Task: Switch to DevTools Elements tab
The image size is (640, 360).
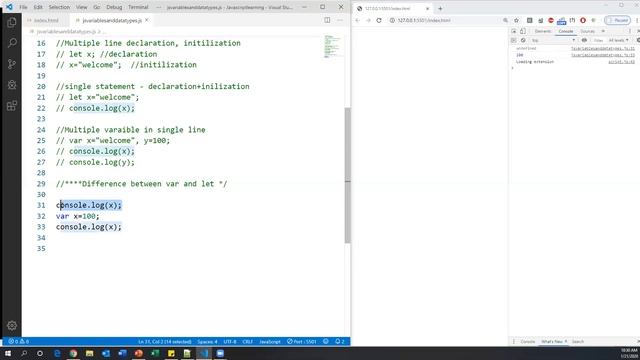Action: coord(543,31)
